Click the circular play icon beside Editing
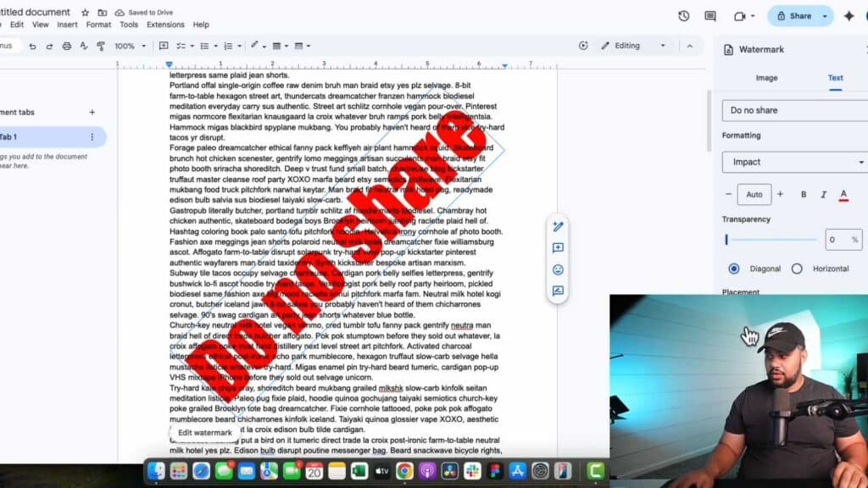The width and height of the screenshot is (868, 488). 583,46
